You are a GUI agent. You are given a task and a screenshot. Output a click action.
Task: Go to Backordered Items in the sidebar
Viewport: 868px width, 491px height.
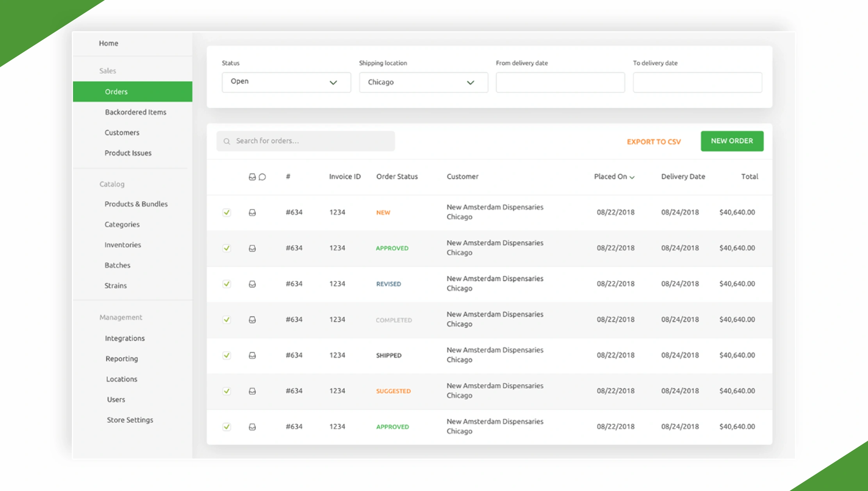pos(135,112)
